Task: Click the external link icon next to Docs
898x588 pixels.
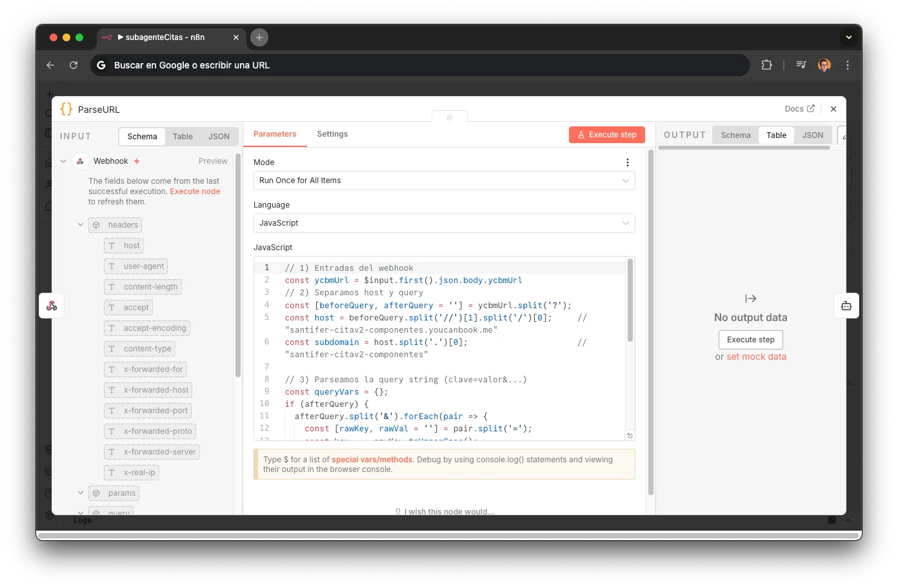Action: point(812,108)
